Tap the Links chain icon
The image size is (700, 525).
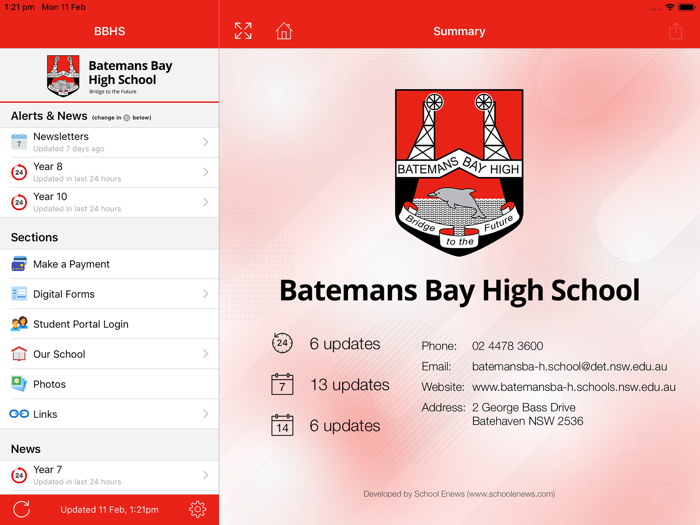click(19, 414)
